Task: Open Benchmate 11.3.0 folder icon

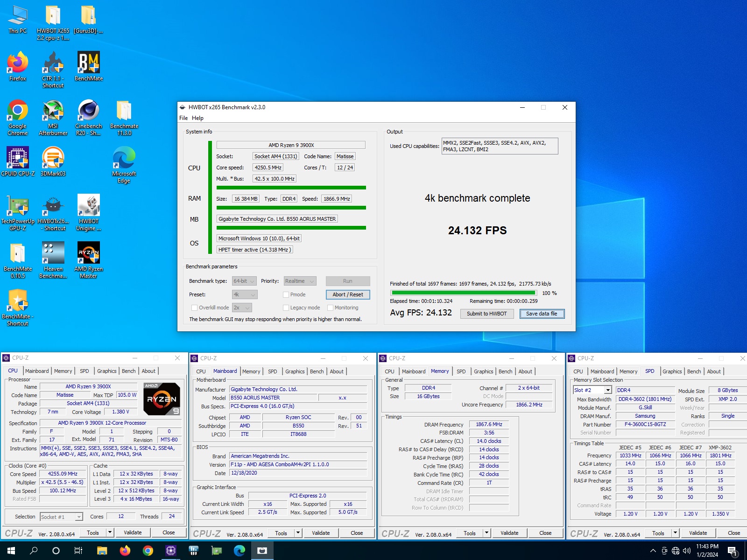Action: (x=124, y=118)
